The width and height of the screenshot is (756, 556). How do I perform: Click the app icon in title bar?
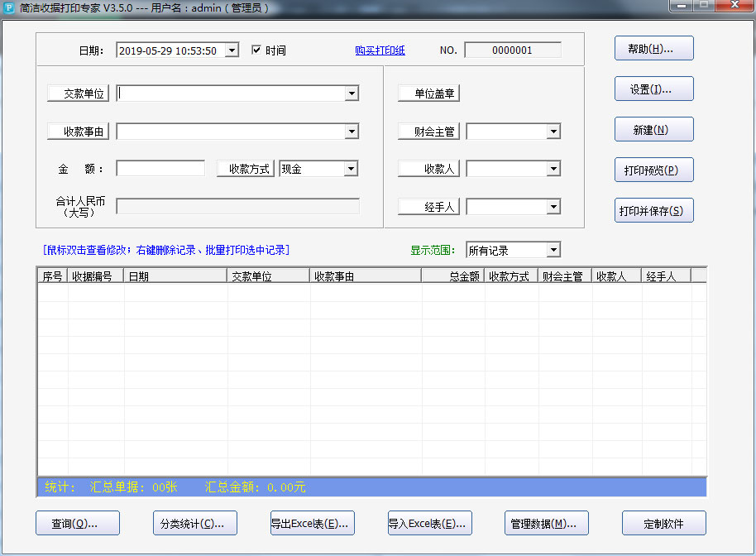(x=8, y=7)
